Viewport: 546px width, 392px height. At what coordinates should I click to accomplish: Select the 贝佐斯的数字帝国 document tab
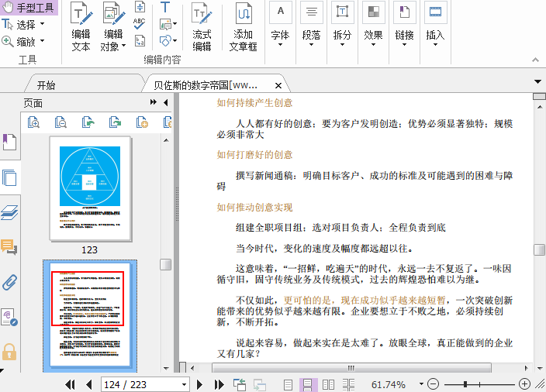(206, 84)
